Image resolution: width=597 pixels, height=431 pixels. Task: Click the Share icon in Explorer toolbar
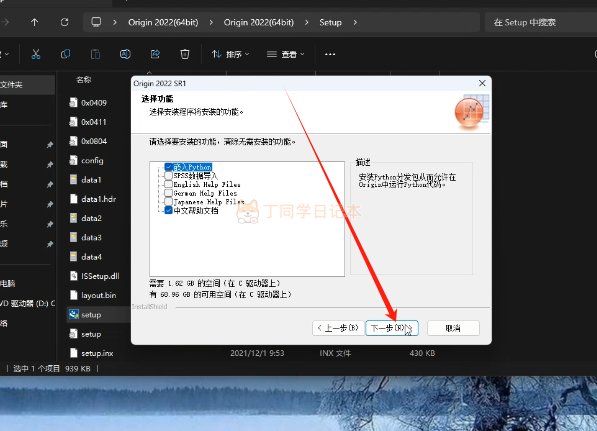pos(155,54)
